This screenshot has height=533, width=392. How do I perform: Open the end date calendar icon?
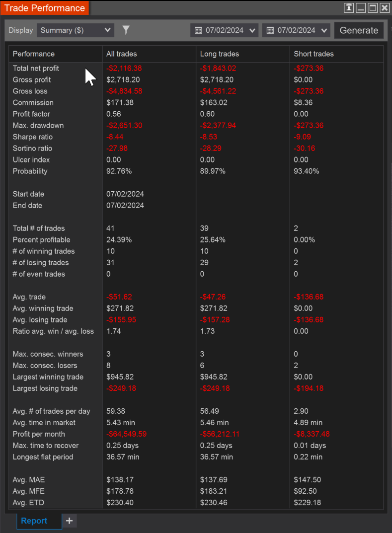pyautogui.click(x=270, y=31)
